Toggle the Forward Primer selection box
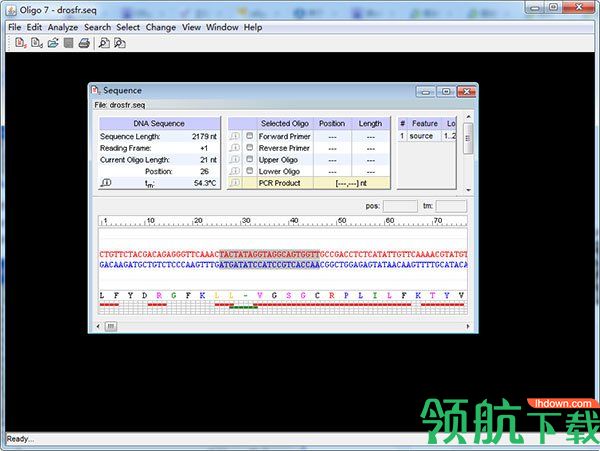600x451 pixels. 249,136
